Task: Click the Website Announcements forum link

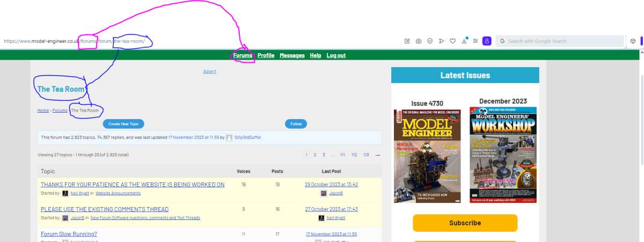Action: (x=118, y=193)
